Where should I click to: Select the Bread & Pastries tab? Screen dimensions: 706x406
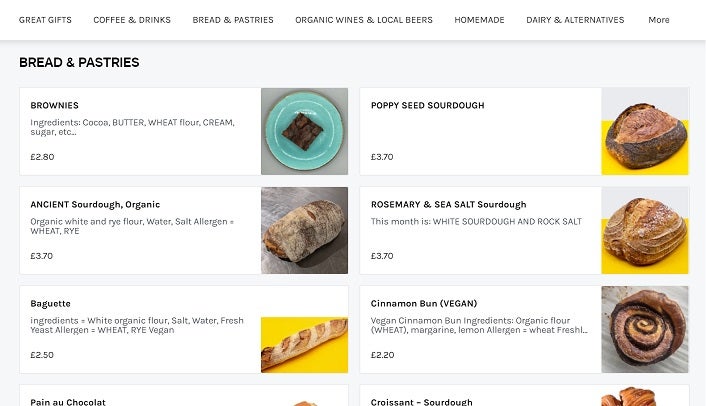click(233, 20)
